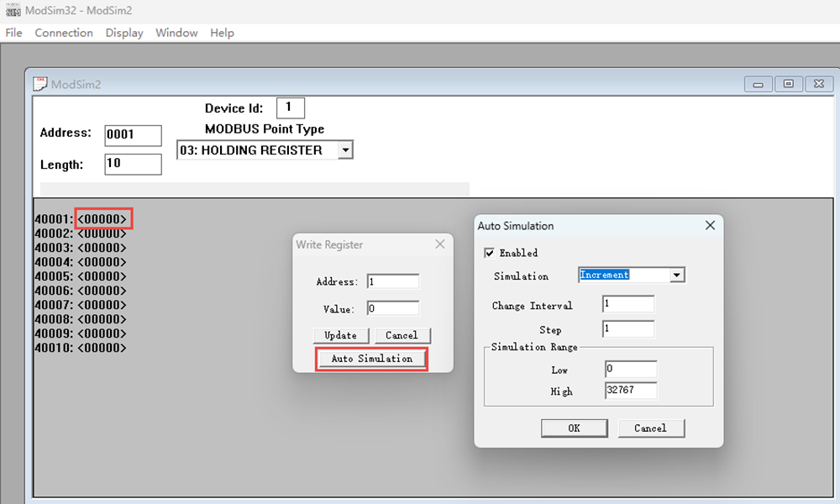This screenshot has width=840, height=504.
Task: Click the 03: HOLDING REGISTER combo box
Action: pyautogui.click(x=265, y=150)
